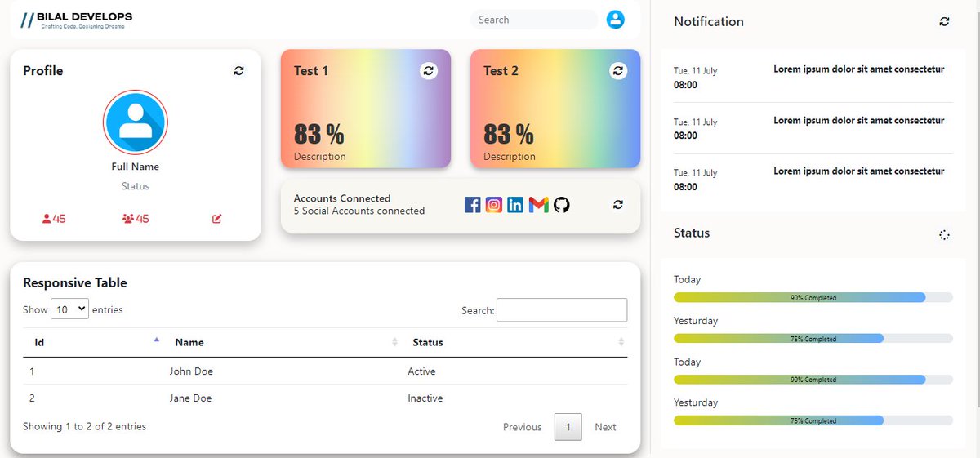Refresh the Profile card
Viewport: 980px width, 458px height.
click(x=238, y=71)
